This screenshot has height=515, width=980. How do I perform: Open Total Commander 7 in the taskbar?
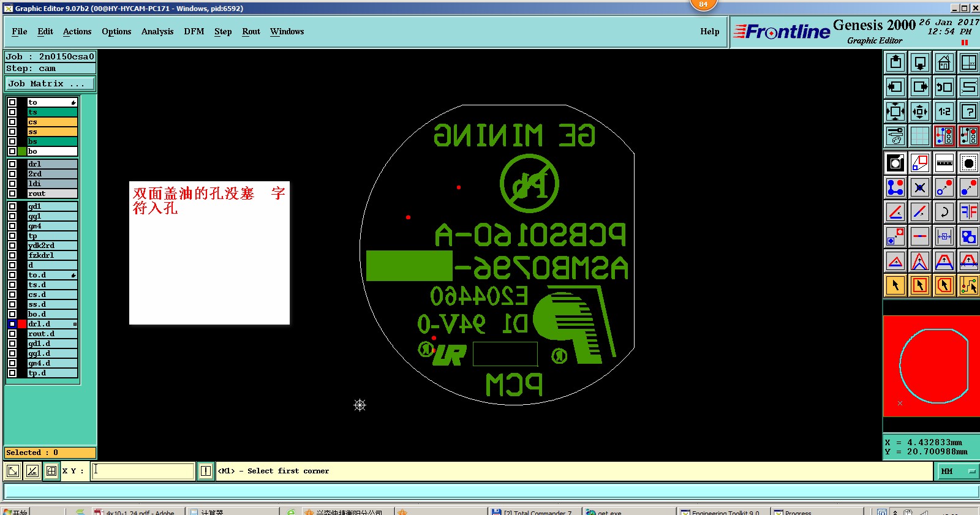point(533,511)
